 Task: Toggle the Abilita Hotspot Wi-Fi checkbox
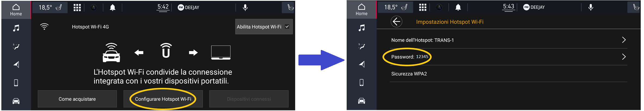(287, 27)
